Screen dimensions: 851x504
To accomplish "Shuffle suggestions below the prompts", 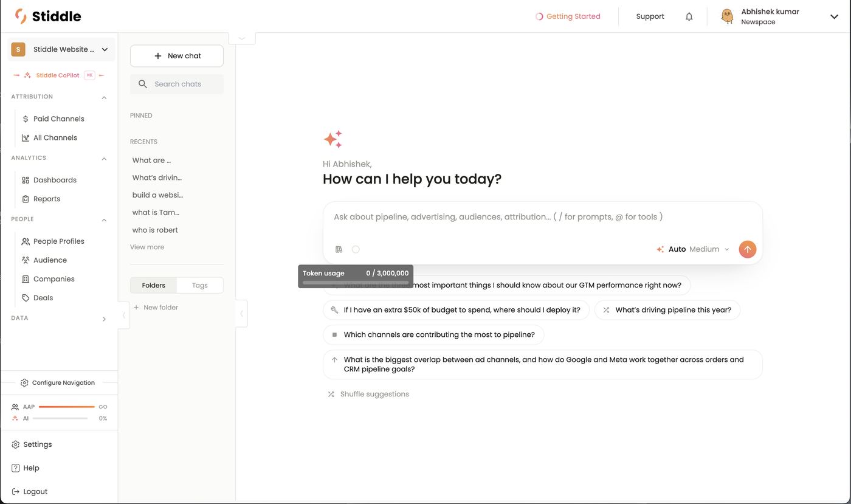I will point(368,395).
